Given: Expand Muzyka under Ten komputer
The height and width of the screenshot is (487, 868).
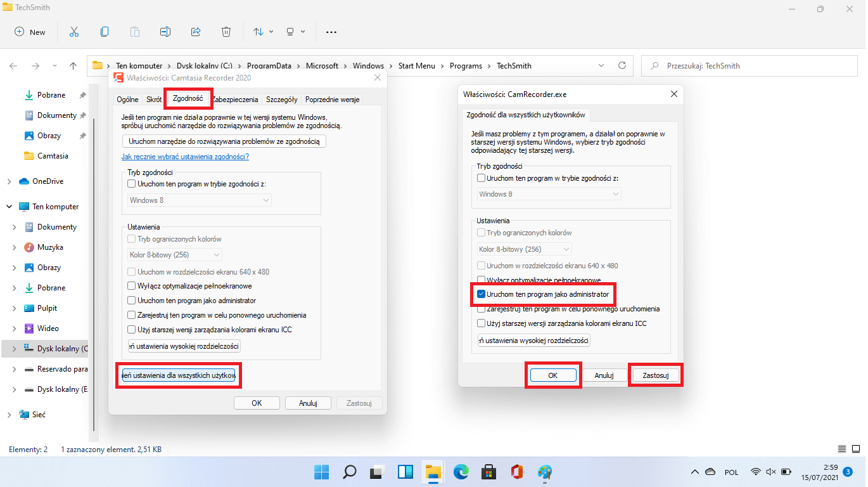Looking at the screenshot, I should click(x=15, y=247).
